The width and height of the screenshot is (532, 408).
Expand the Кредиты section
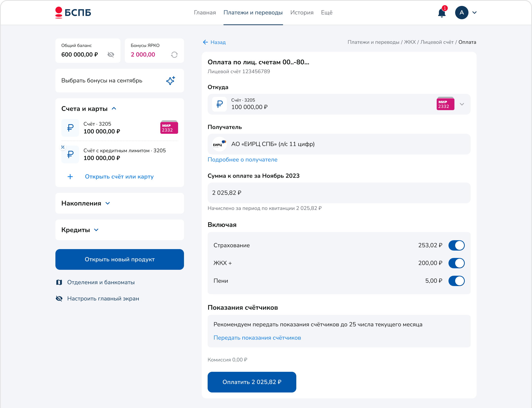[x=80, y=230]
